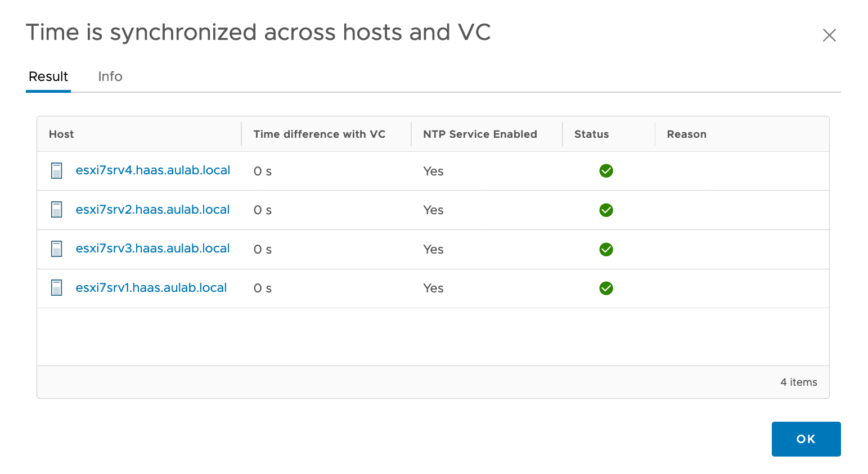
Task: Open the esxi7srv2.haas.aulab.local host link
Action: click(152, 210)
